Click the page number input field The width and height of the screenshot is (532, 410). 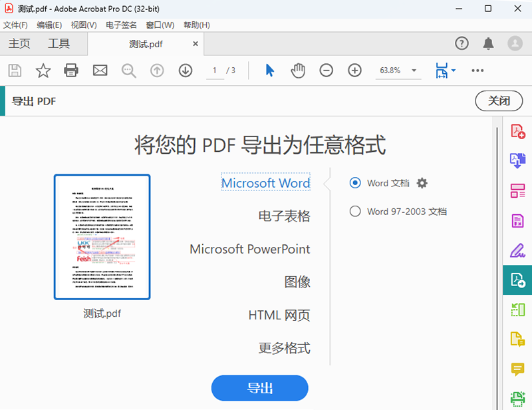(x=215, y=71)
